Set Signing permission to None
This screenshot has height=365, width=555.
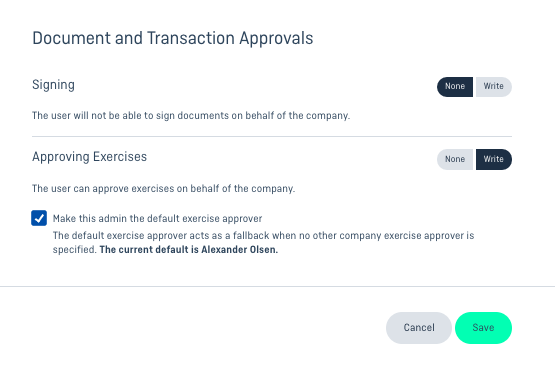pyautogui.click(x=455, y=87)
